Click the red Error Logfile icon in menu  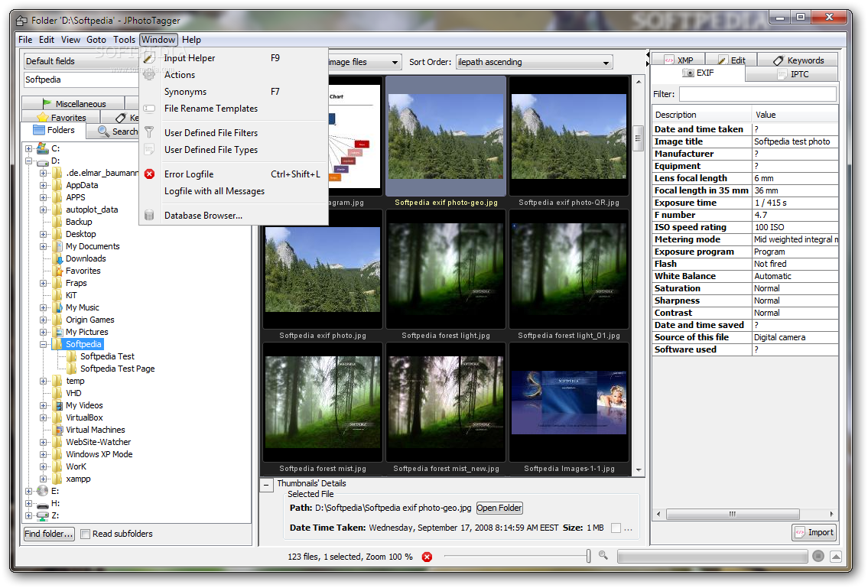point(149,174)
